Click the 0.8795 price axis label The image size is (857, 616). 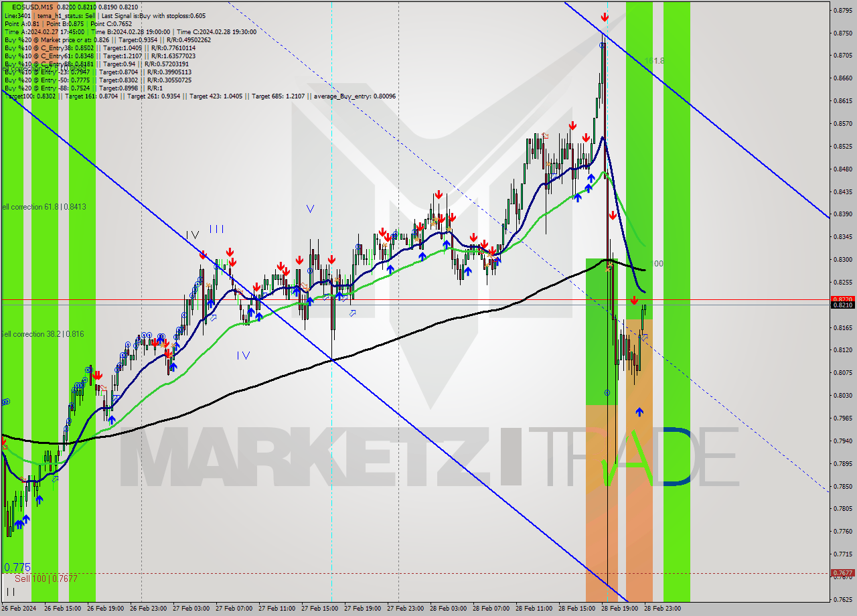[x=842, y=10]
